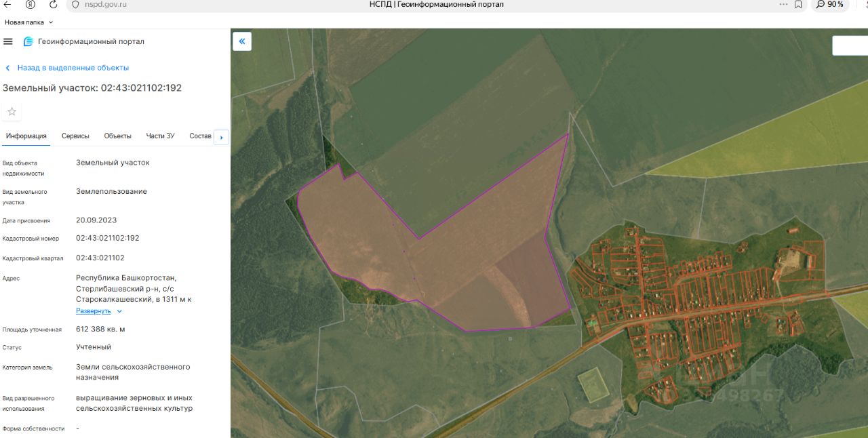Click the site protection shield icon
The image size is (868, 438).
[x=75, y=4]
